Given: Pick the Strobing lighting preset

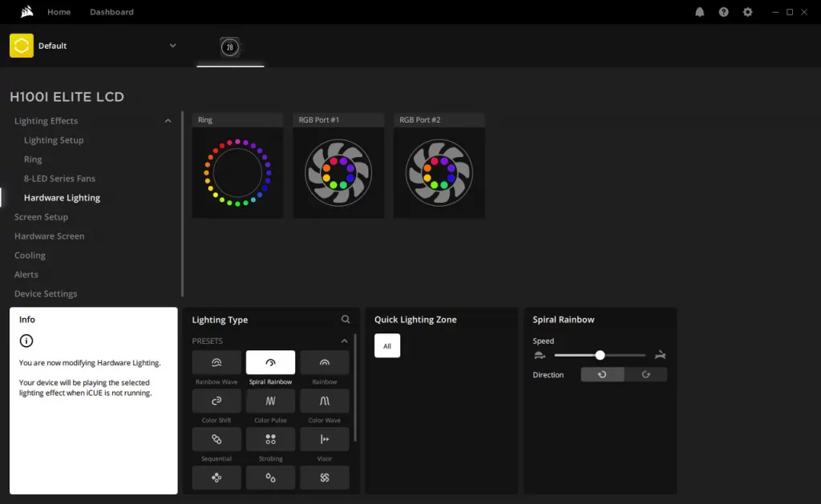Looking at the screenshot, I should 270,439.
